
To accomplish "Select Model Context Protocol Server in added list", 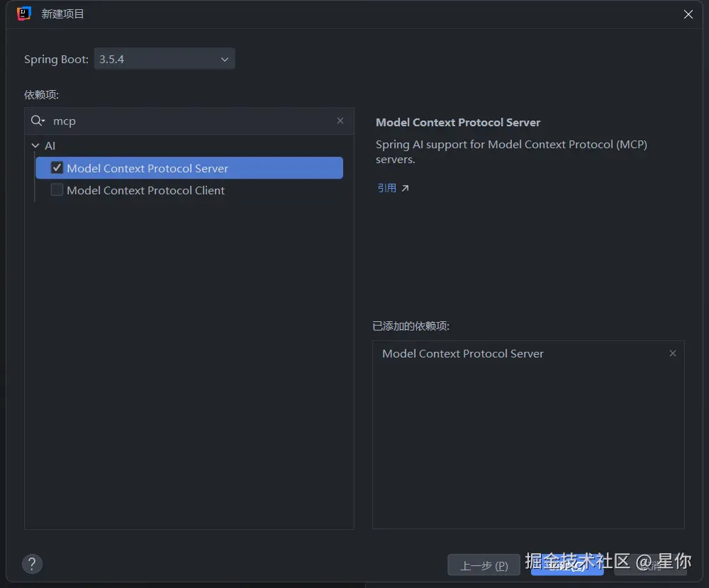I will 463,353.
